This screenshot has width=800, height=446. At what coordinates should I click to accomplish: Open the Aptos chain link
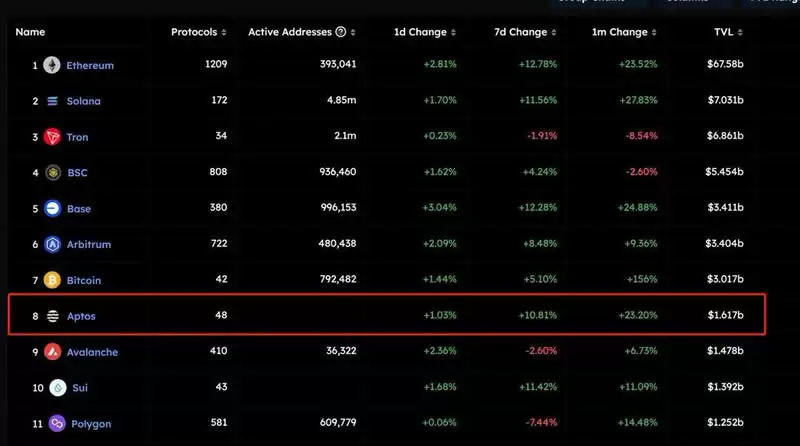click(x=81, y=316)
